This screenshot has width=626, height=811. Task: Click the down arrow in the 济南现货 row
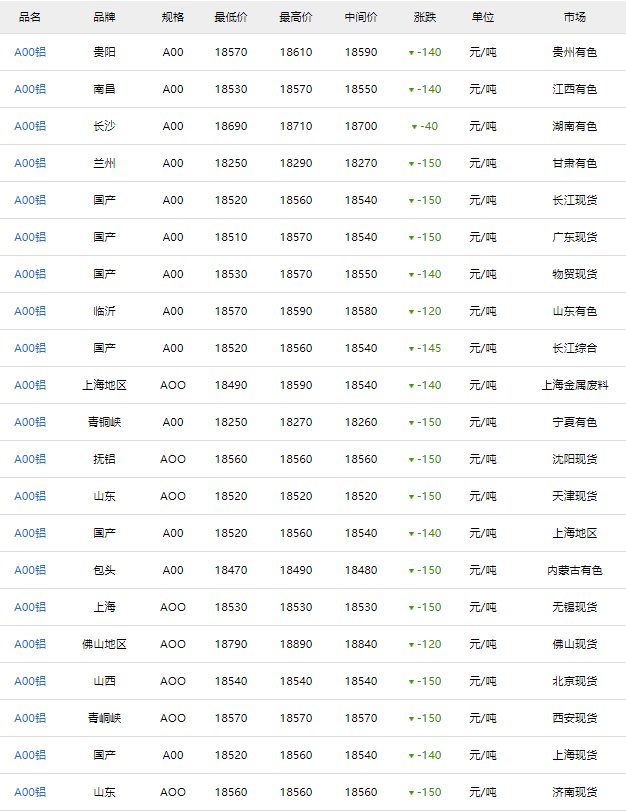pos(411,793)
